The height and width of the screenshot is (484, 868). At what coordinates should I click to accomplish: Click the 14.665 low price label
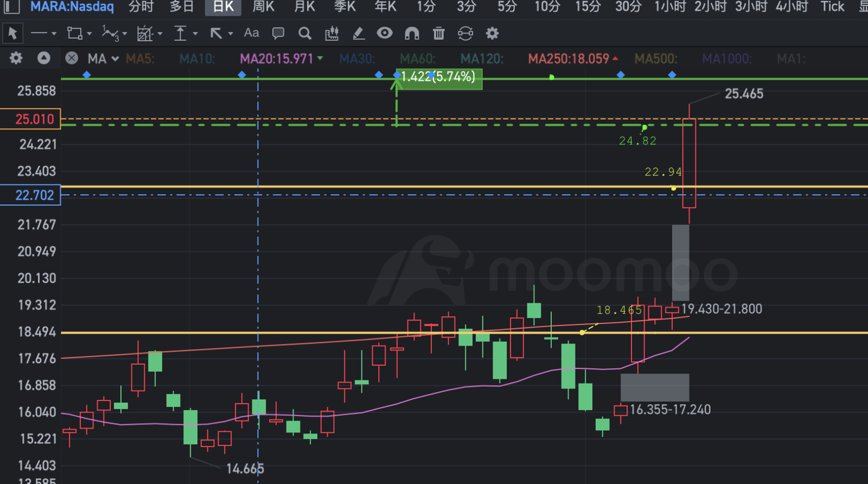(245, 468)
